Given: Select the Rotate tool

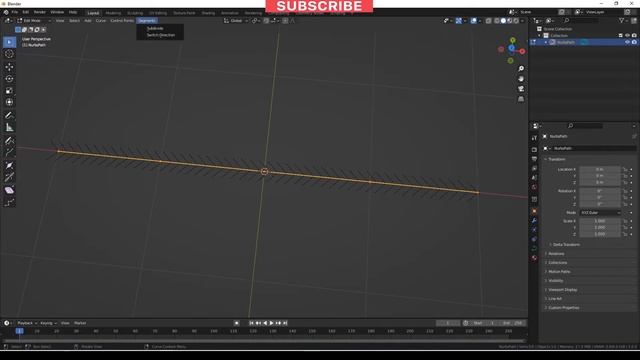Looking at the screenshot, I should click(9, 78).
